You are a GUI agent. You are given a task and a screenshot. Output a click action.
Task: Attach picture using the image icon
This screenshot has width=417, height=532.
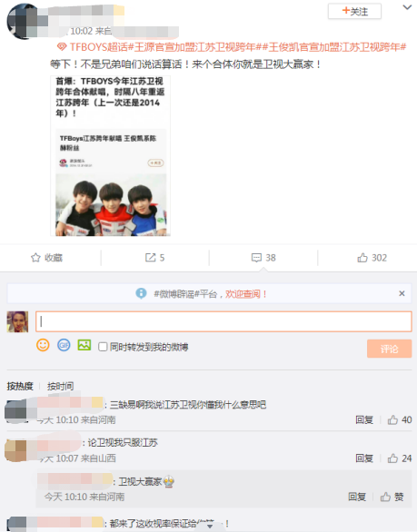tap(84, 345)
